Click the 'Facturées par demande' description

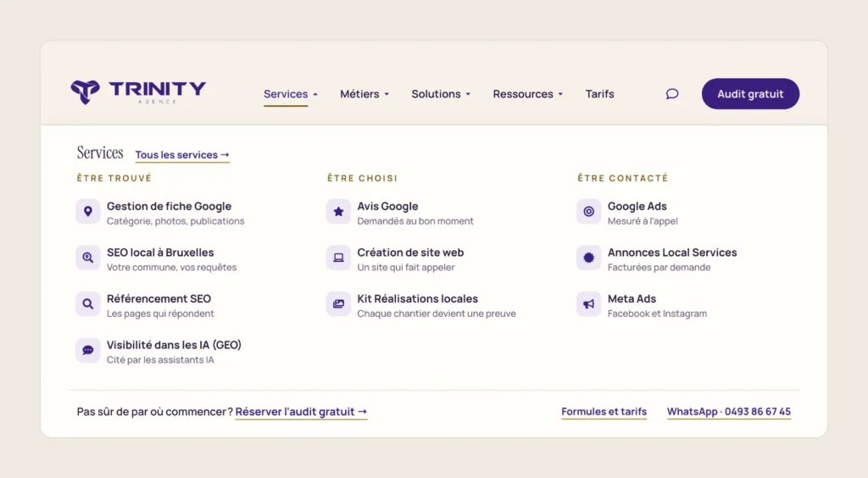(x=659, y=267)
